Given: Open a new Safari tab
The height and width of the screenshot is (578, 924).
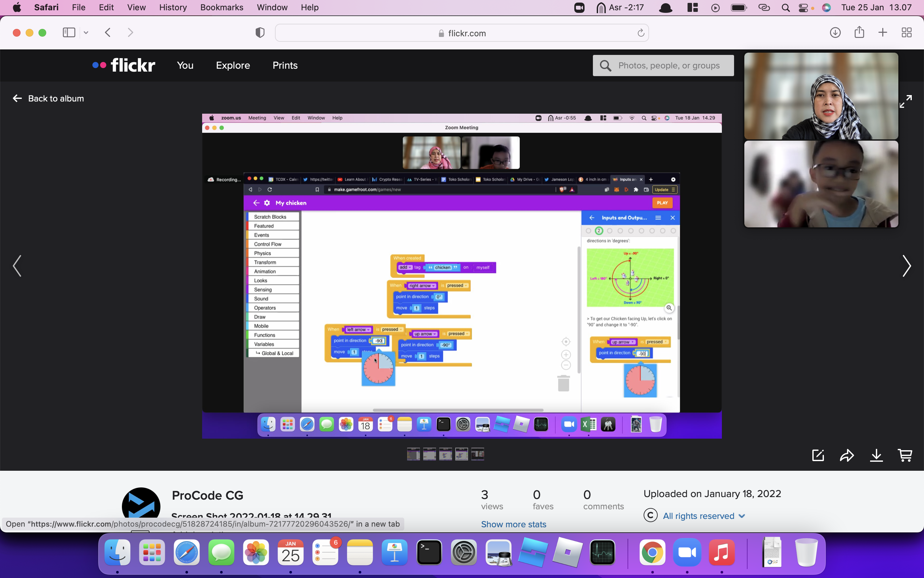Looking at the screenshot, I should pos(882,32).
